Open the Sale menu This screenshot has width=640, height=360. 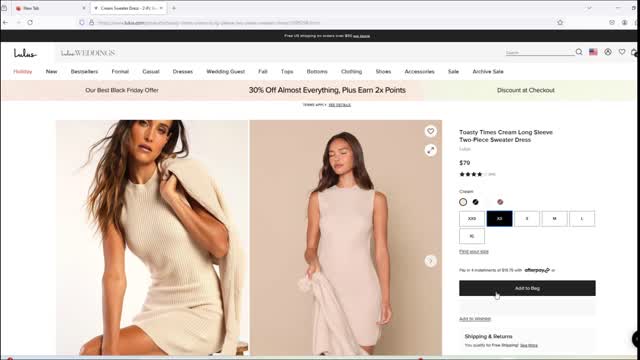click(453, 71)
